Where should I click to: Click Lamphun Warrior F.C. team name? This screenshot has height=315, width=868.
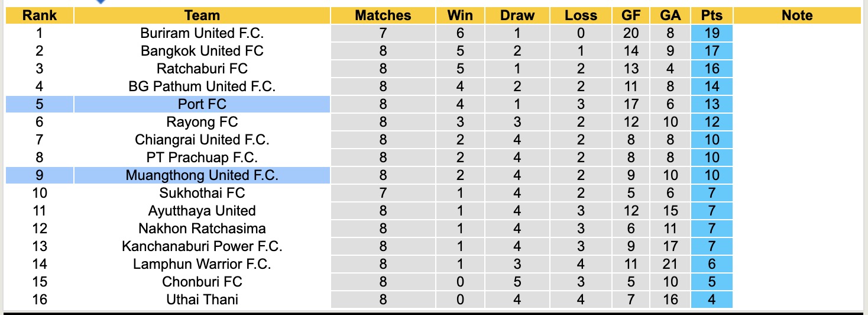click(202, 264)
